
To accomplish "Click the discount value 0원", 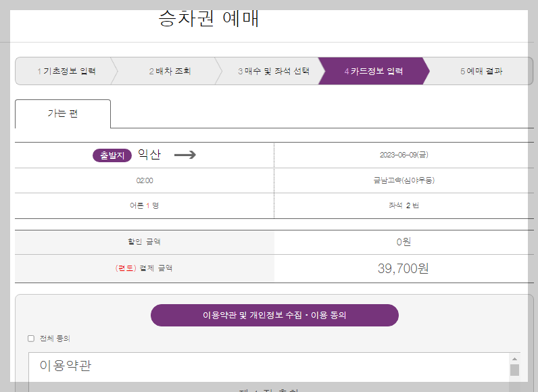I will click(x=404, y=242).
